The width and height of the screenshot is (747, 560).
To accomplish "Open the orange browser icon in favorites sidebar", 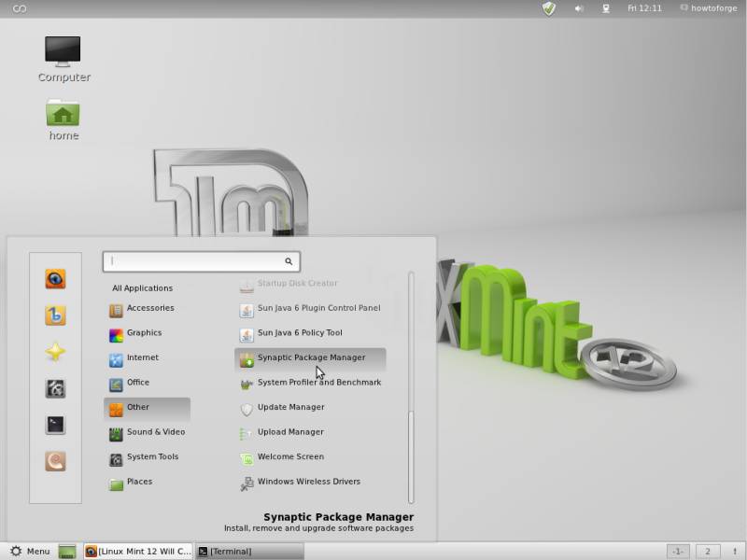I will pos(55,279).
